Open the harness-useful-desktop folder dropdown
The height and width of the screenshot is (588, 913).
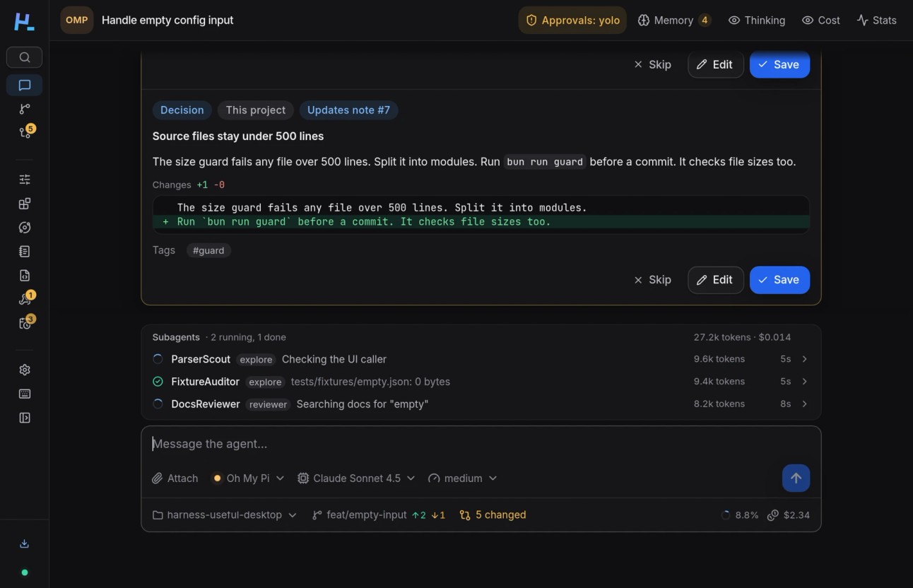tap(224, 515)
